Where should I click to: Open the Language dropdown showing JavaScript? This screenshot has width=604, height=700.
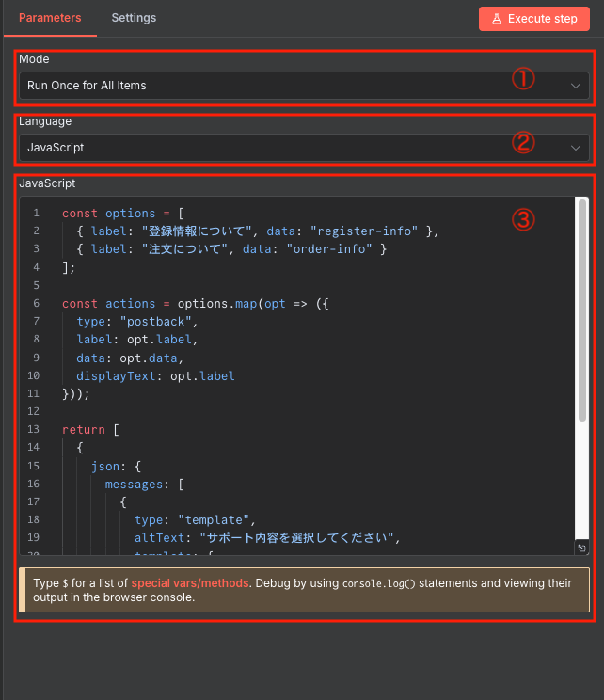(x=304, y=148)
